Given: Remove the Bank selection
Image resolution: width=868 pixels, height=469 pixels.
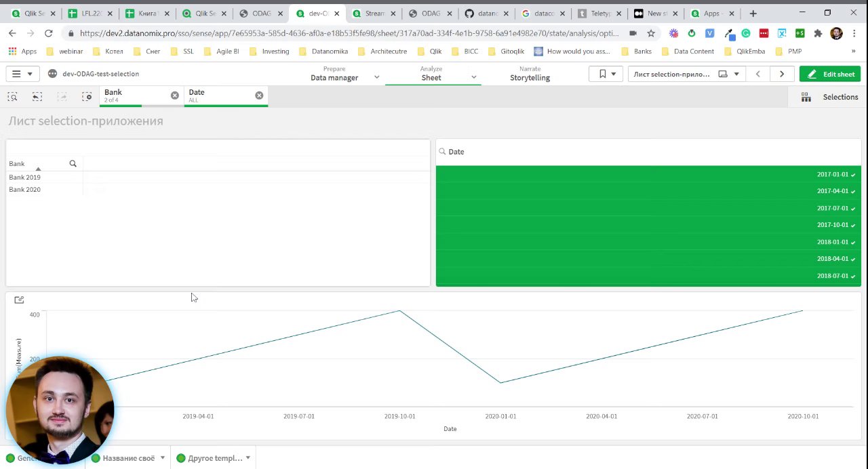Looking at the screenshot, I should click(x=175, y=96).
